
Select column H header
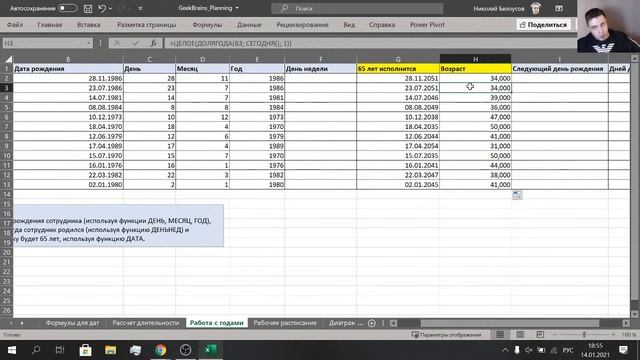[x=476, y=59]
